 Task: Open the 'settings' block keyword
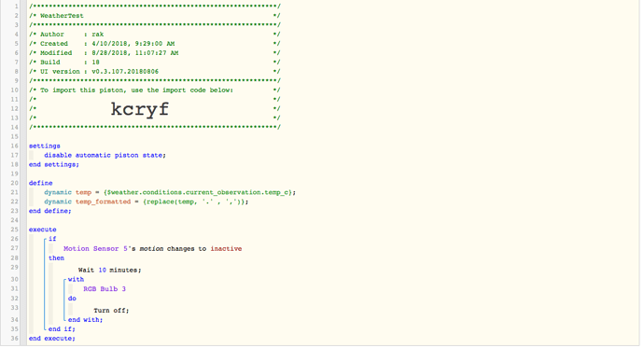tap(45, 146)
